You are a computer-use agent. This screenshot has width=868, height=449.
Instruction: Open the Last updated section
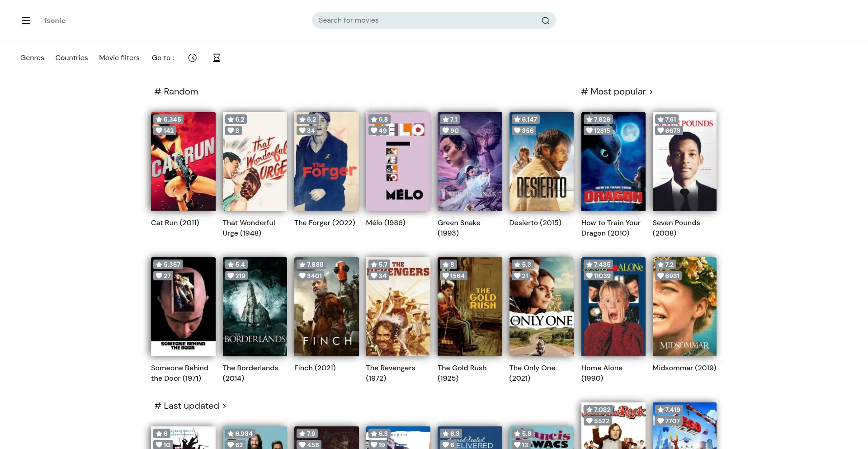pos(190,406)
